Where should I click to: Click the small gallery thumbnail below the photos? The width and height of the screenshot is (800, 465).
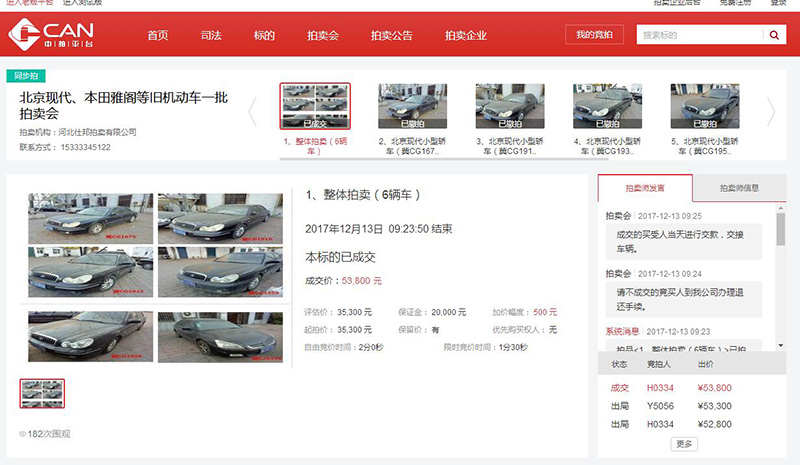click(42, 394)
